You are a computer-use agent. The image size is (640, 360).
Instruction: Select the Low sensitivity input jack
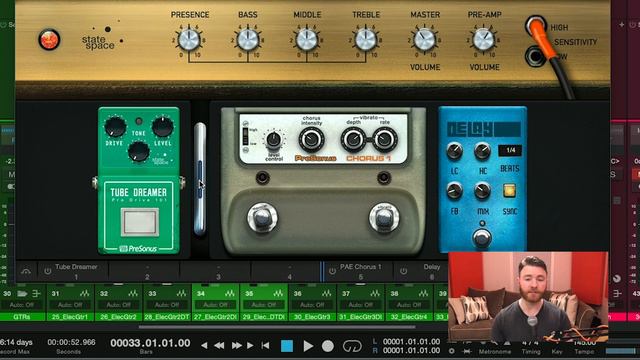click(x=535, y=56)
